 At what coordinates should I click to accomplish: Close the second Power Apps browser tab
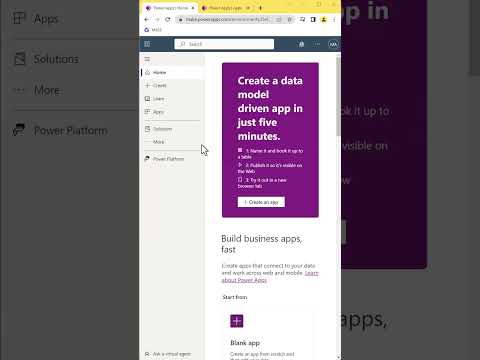(248, 8)
